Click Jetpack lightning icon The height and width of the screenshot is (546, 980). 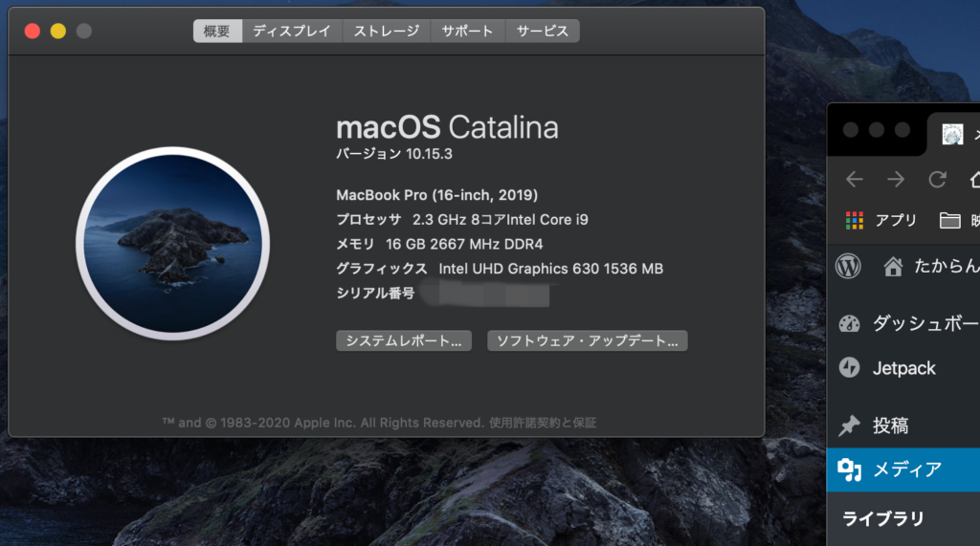pos(850,367)
